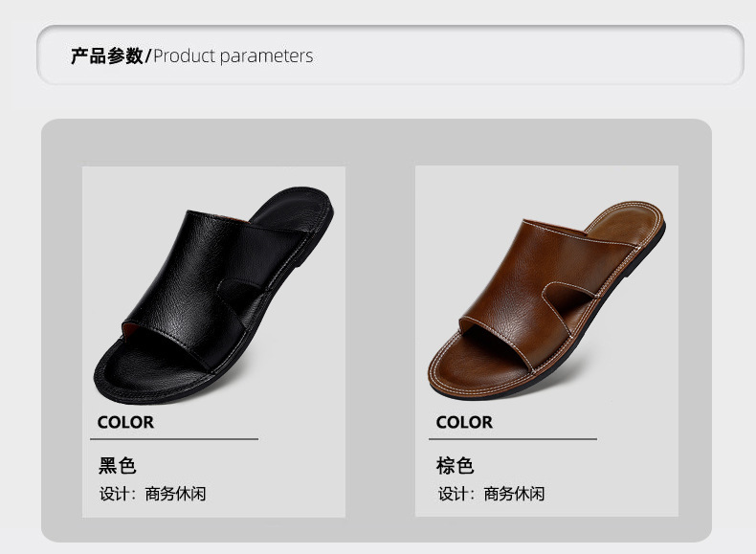
Task: Select the 棕色 color label
Action: pos(456,466)
